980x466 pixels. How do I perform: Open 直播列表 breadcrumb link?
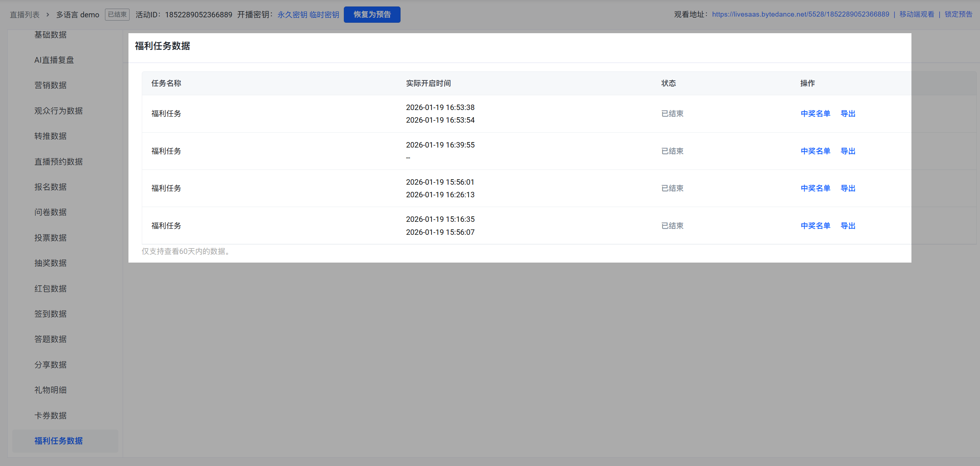click(x=25, y=14)
